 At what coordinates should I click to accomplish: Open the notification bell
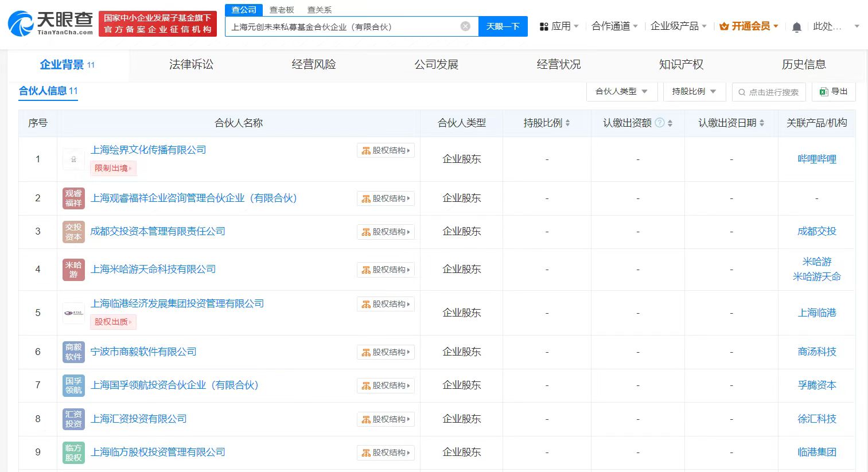(796, 27)
